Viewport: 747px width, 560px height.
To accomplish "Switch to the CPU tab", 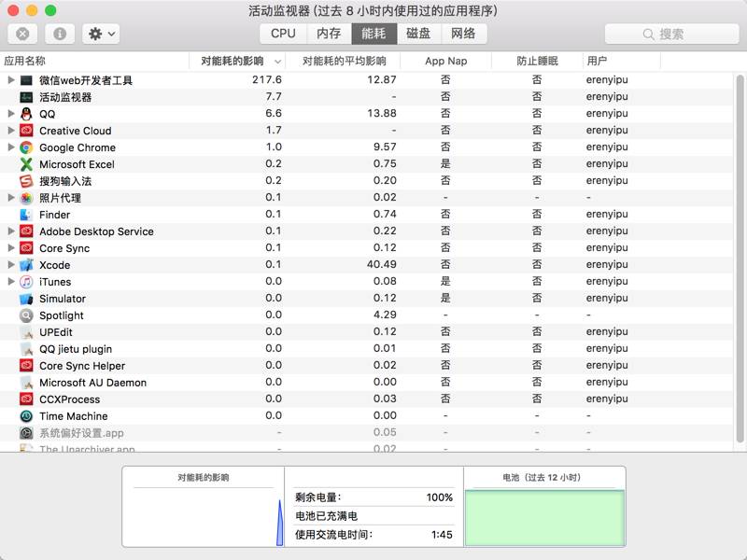I will point(283,34).
